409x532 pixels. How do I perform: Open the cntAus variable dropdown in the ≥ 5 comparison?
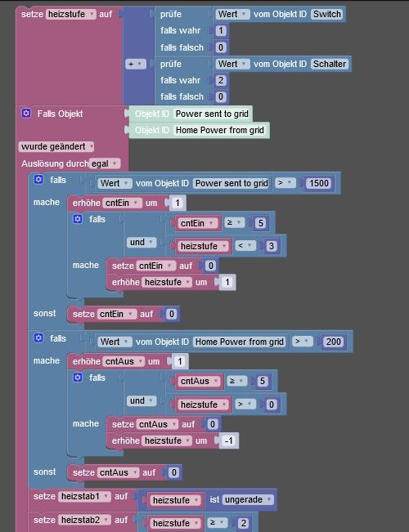(200, 381)
